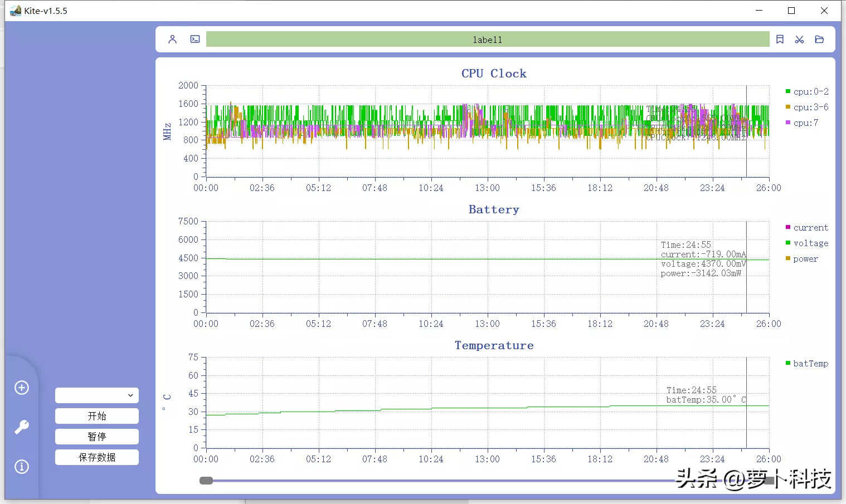Expand the empty dropdown above 开始
Viewport: 846px width, 504px height.
coord(97,395)
